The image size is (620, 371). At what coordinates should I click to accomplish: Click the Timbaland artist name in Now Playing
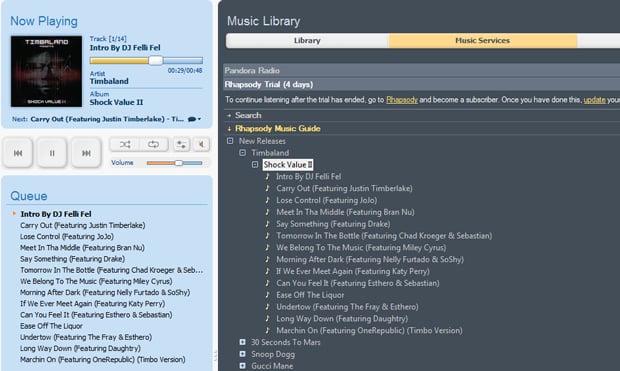click(x=109, y=81)
